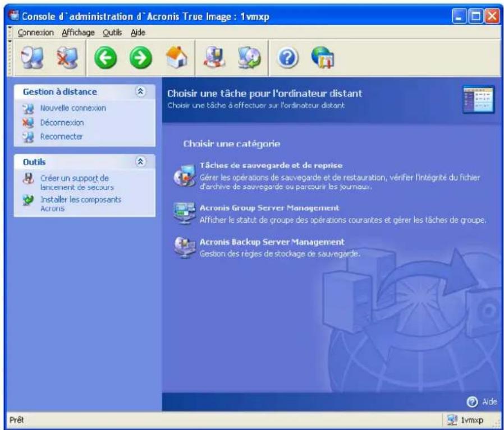Click the Choisir une tâche pour l'ordinateur distant heading
The width and height of the screenshot is (504, 430).
pos(264,94)
